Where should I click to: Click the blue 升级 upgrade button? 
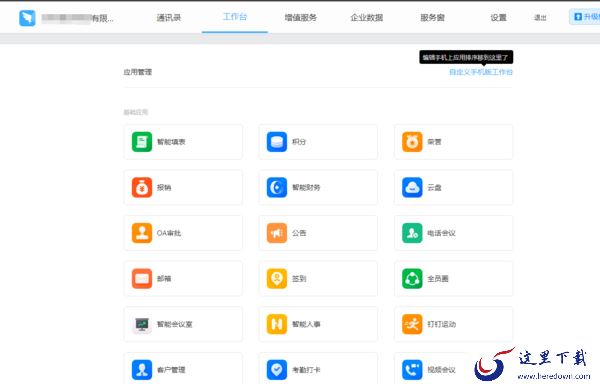584,17
